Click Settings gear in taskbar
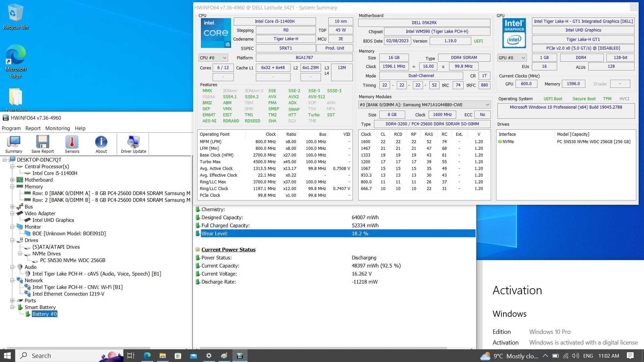 click(x=209, y=356)
